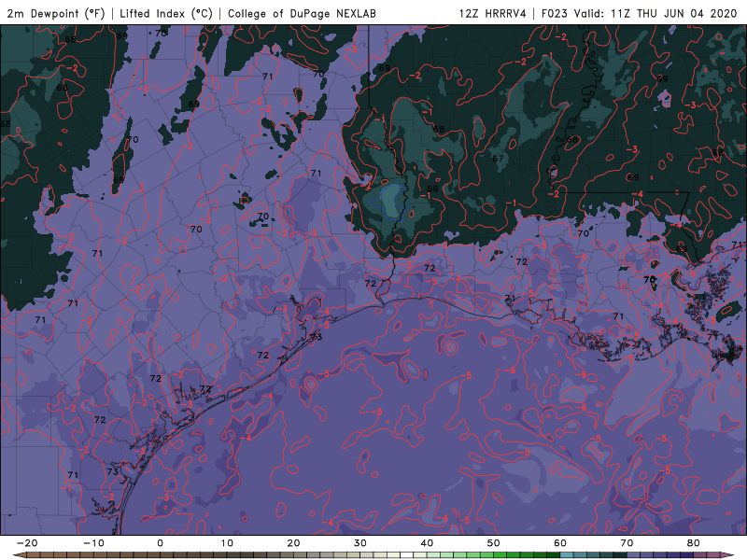Click the '2m Dewpoint (°F)' title text
The width and height of the screenshot is (747, 560).
pos(56,14)
